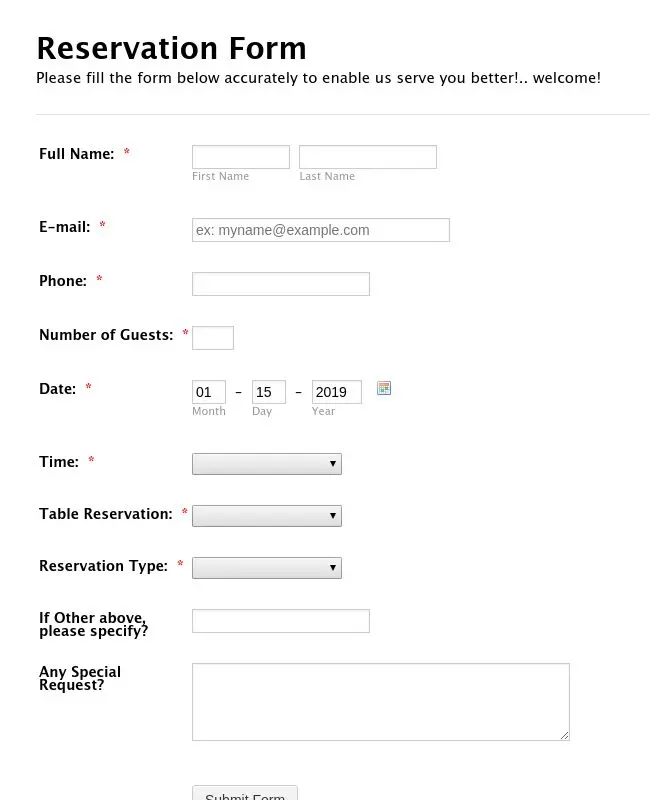Click the Date field label

click(58, 389)
